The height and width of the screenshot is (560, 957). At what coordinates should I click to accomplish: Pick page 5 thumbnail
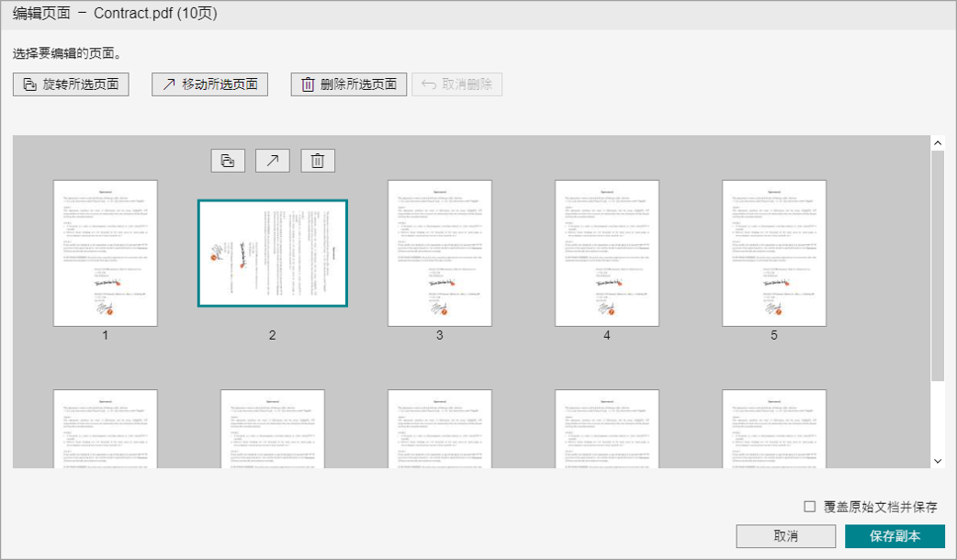tap(774, 253)
